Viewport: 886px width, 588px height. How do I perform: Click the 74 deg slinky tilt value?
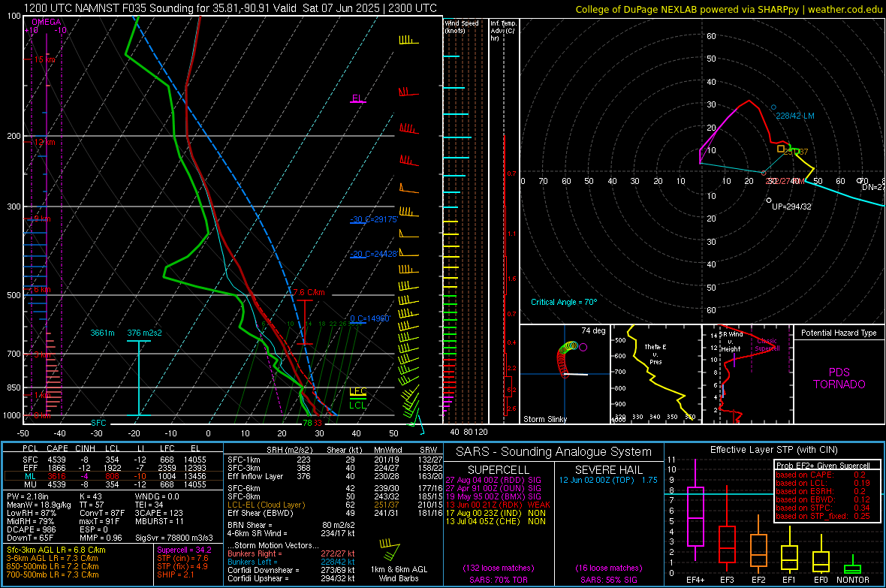593,330
